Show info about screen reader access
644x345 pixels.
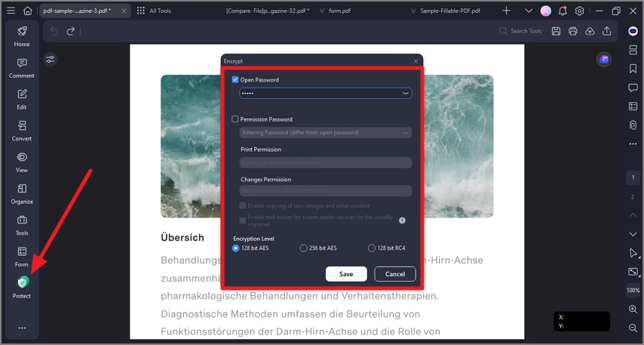402,220
